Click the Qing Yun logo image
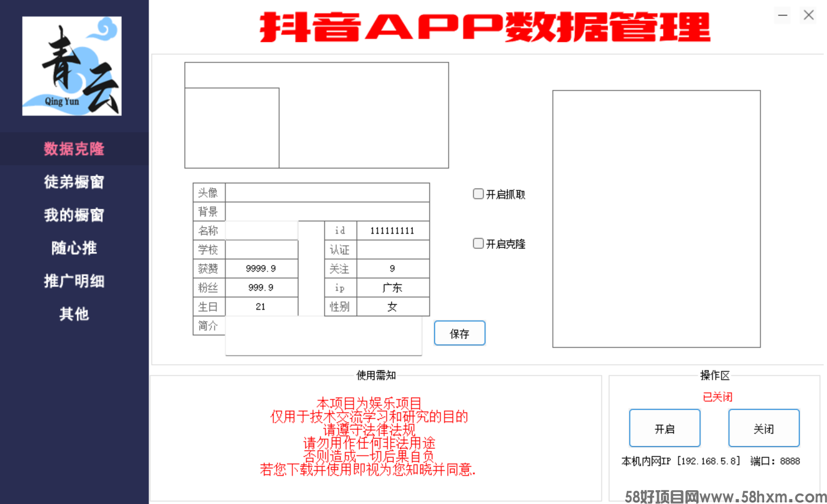Image resolution: width=827 pixels, height=504 pixels. coord(72,66)
